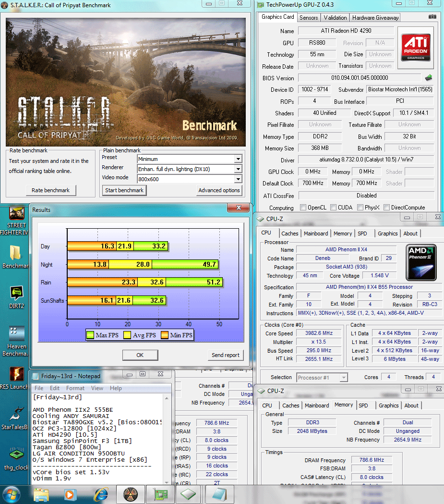444x504 pixels.
Task: Switch to GPU-Z taskbar button
Action: (x=160, y=495)
